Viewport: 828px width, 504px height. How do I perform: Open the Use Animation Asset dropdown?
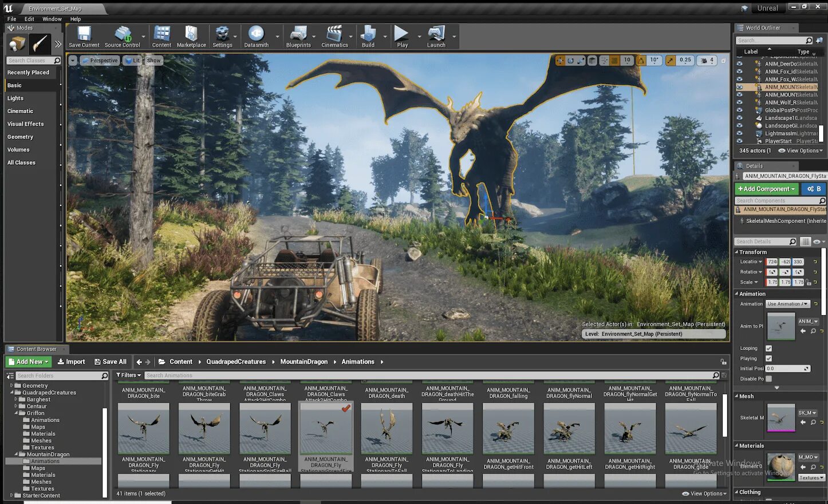click(788, 304)
